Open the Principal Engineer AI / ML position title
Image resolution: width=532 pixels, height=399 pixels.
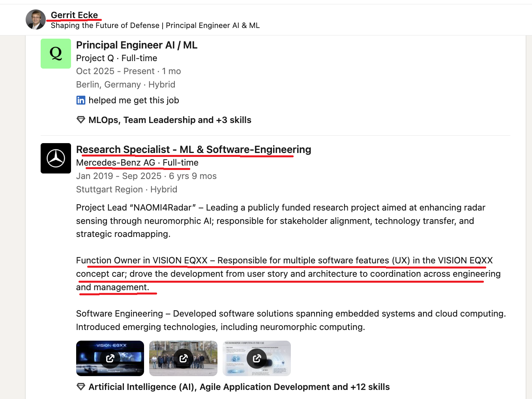(137, 45)
